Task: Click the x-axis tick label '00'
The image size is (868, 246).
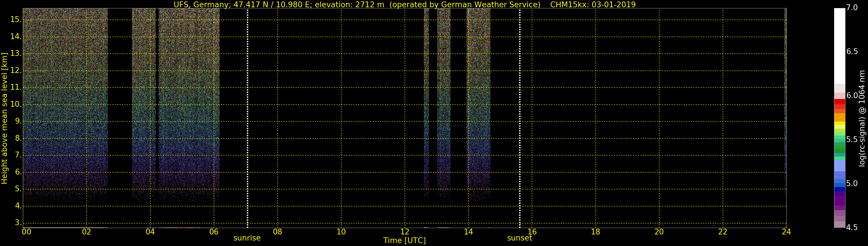Action: tap(27, 232)
